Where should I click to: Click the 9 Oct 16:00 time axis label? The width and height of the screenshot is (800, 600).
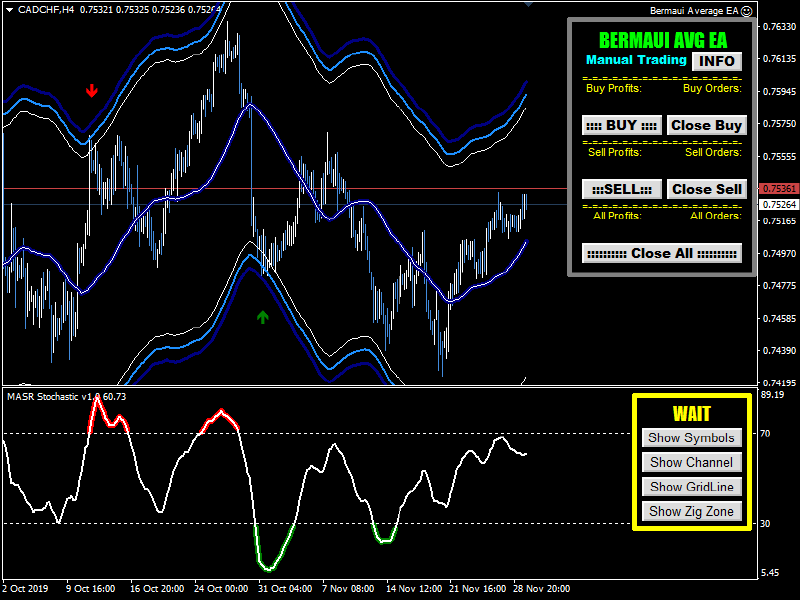(91, 588)
